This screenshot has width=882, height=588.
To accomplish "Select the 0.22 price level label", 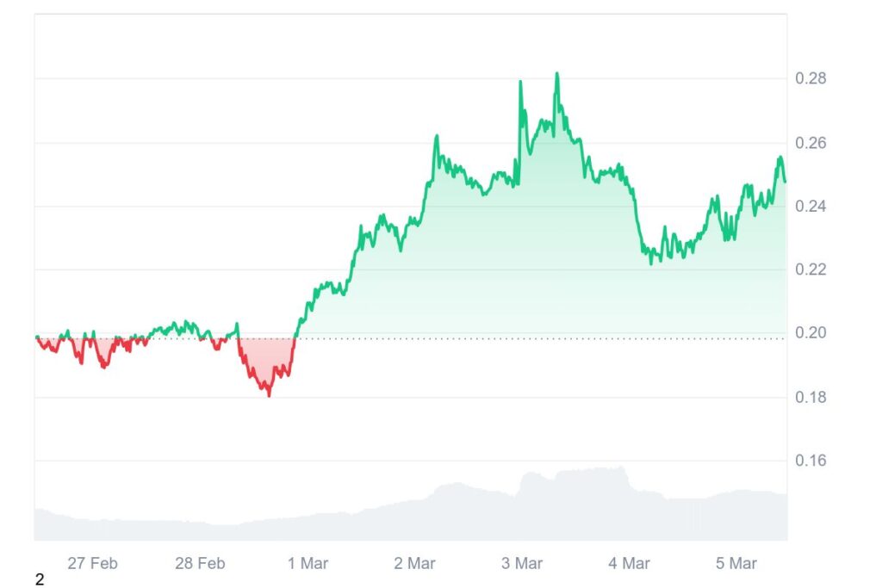I will pyautogui.click(x=811, y=270).
